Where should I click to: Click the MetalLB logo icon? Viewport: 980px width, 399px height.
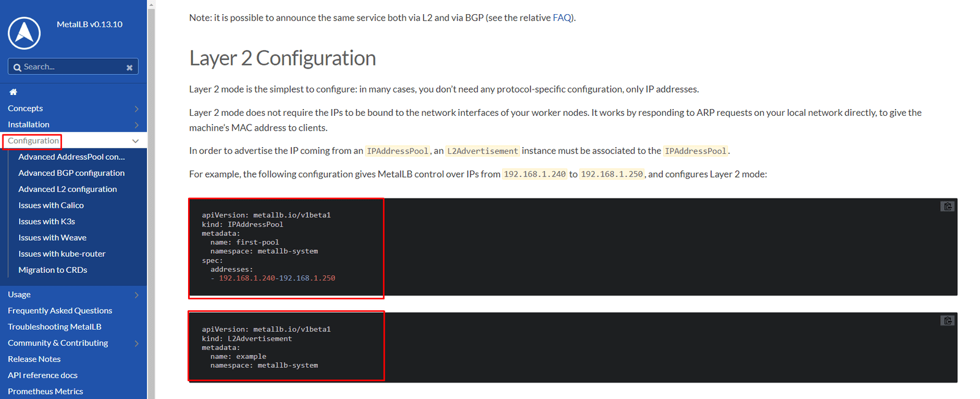point(24,33)
